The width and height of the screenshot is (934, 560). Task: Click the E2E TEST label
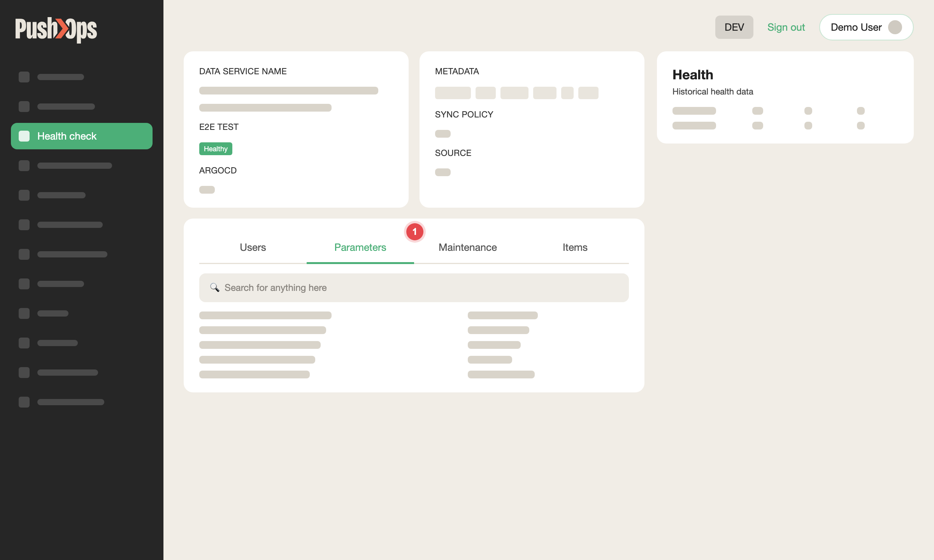tap(219, 127)
